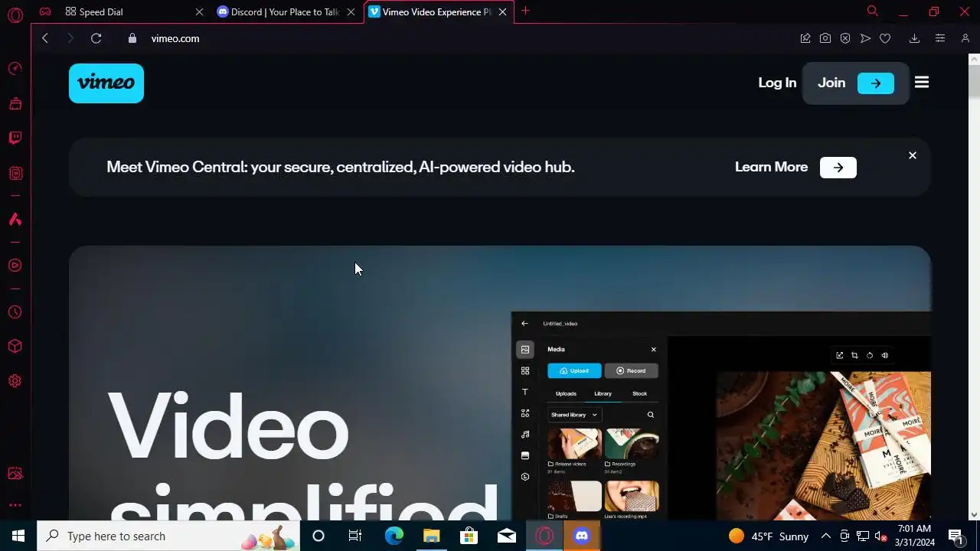Select the music notes audio icon
The image size is (980, 551).
[525, 434]
